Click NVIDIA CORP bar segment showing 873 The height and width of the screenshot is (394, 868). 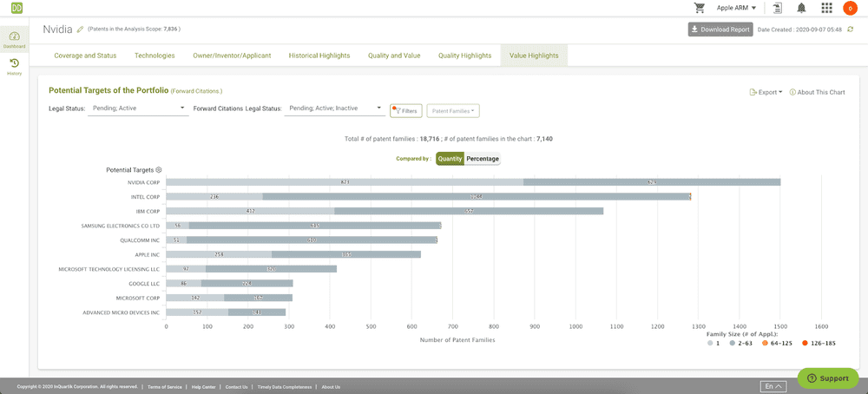pyautogui.click(x=345, y=182)
